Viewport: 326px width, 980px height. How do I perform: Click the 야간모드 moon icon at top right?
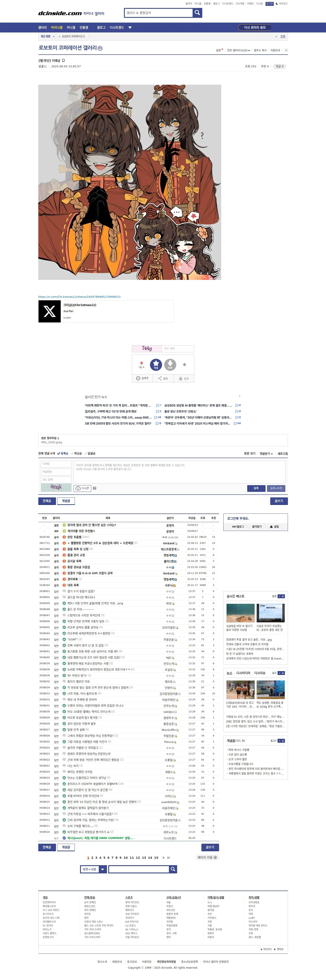pos(277,3)
